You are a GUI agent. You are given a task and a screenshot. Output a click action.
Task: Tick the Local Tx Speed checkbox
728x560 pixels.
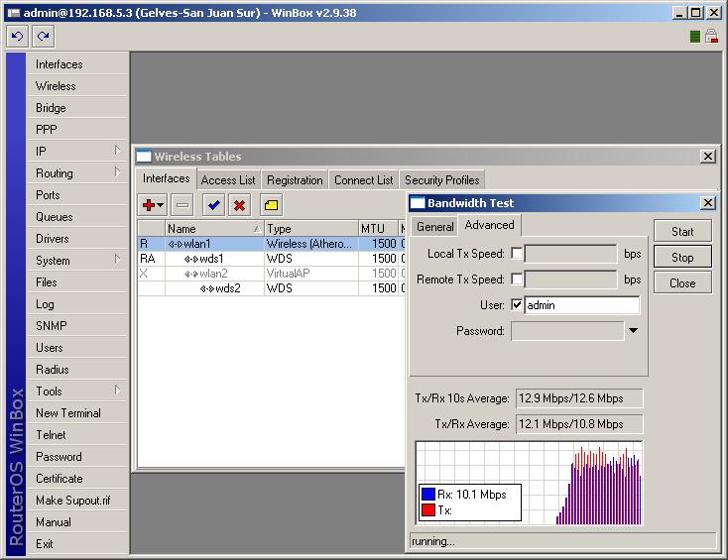pyautogui.click(x=517, y=254)
